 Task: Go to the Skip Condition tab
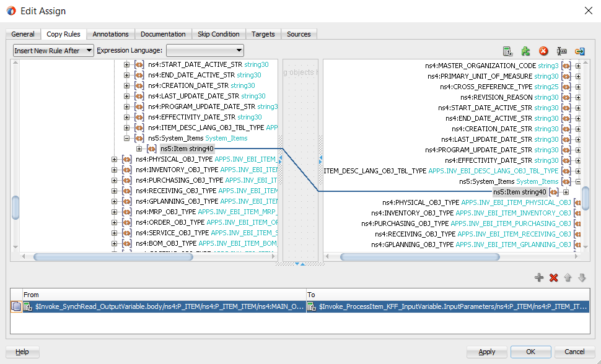(x=219, y=34)
